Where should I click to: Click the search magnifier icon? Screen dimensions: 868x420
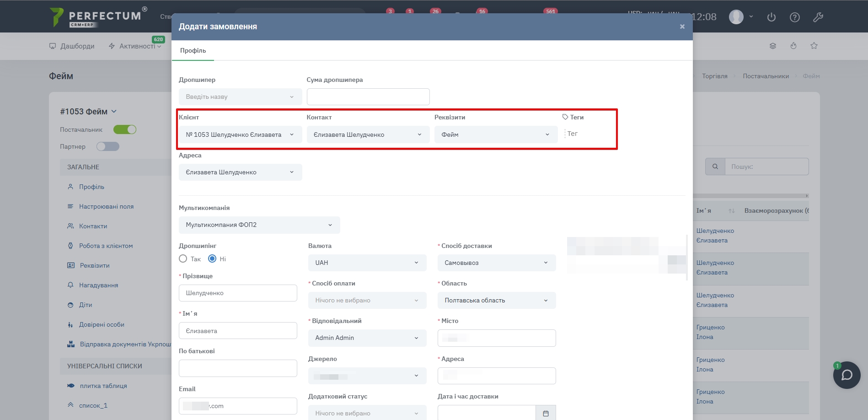click(x=715, y=167)
